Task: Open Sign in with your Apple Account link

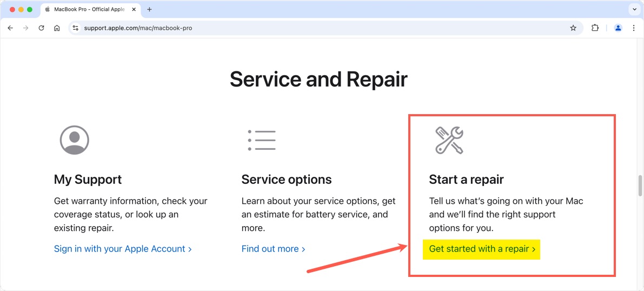Action: (x=123, y=249)
